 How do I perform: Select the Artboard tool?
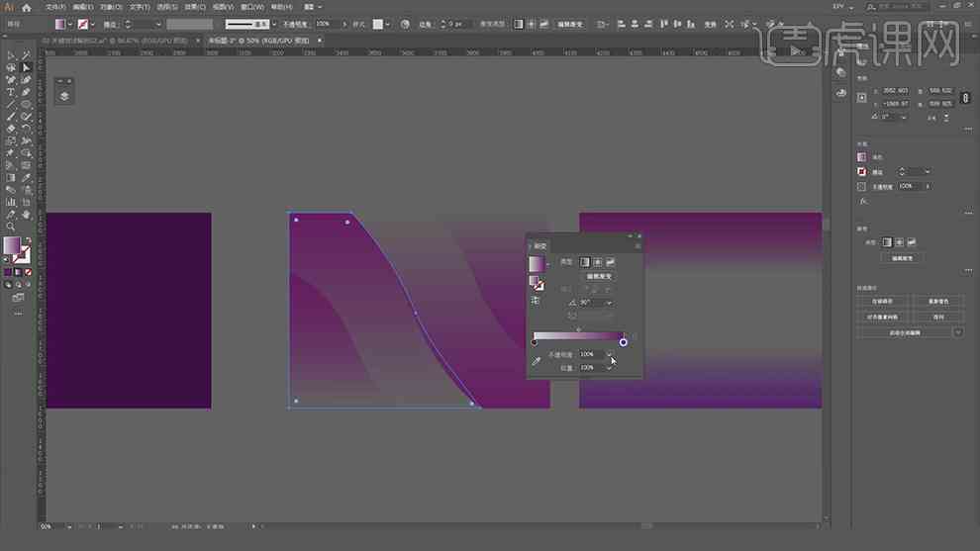pyautogui.click(x=26, y=203)
